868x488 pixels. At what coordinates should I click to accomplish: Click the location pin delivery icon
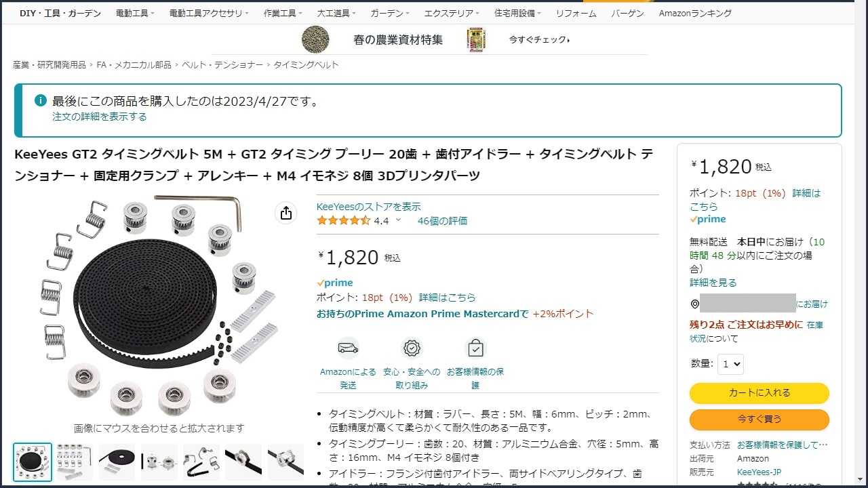point(694,304)
